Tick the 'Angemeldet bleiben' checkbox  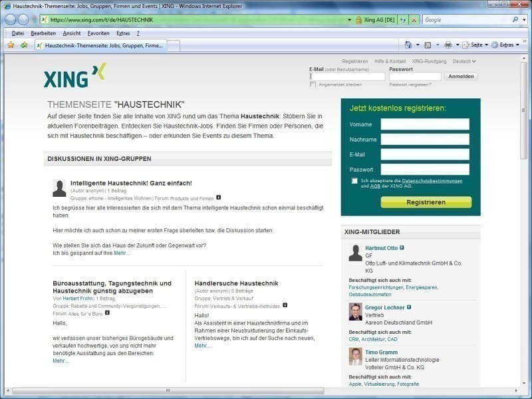313,84
